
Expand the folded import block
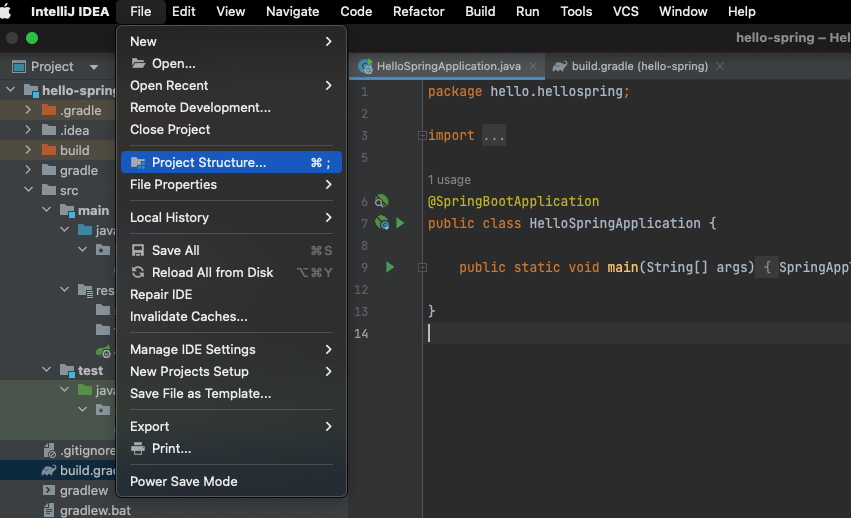coord(422,136)
